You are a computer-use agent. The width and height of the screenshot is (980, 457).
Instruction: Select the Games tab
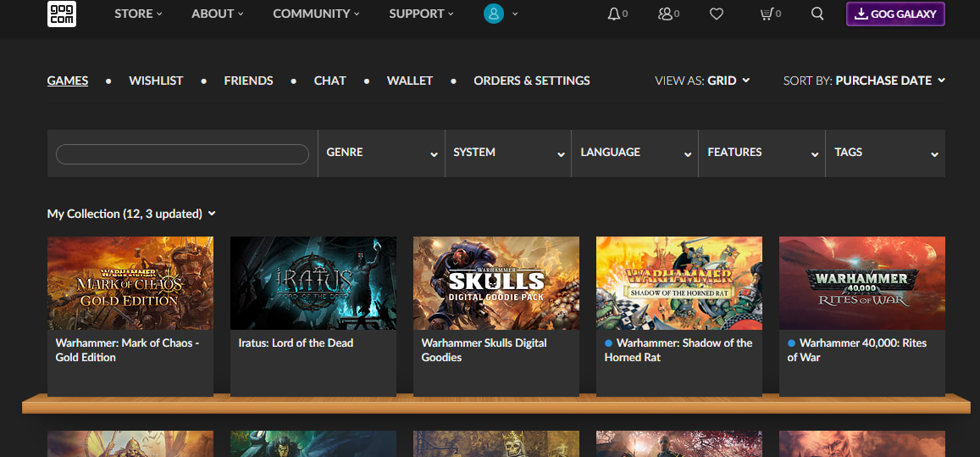coord(68,81)
